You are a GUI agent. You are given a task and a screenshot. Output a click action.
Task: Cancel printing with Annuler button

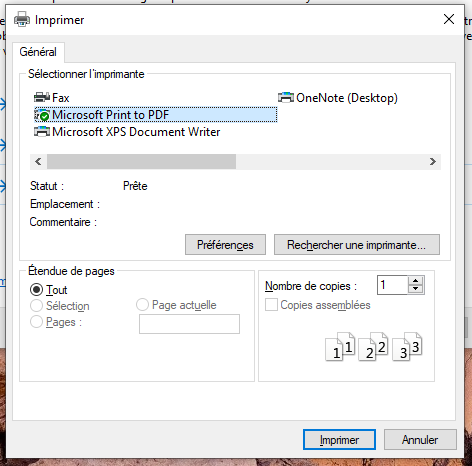point(420,440)
